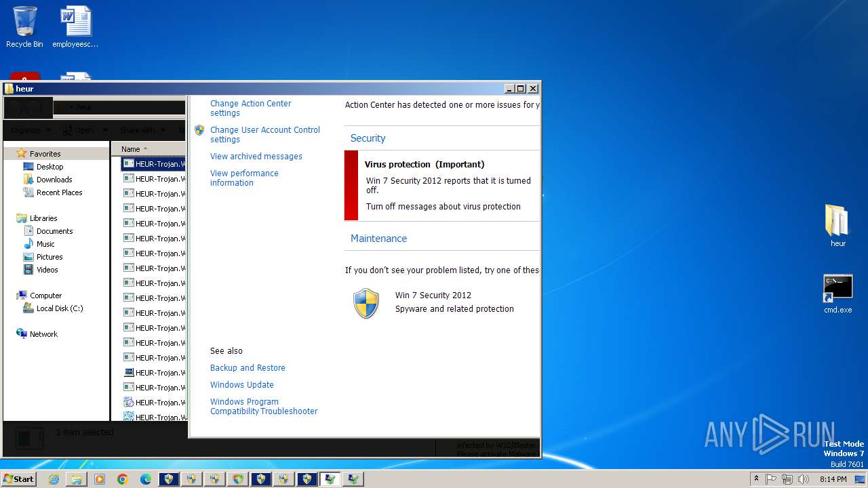Click the multicolored security shield taskbar button
This screenshot has height=488, width=868.
(x=238, y=479)
